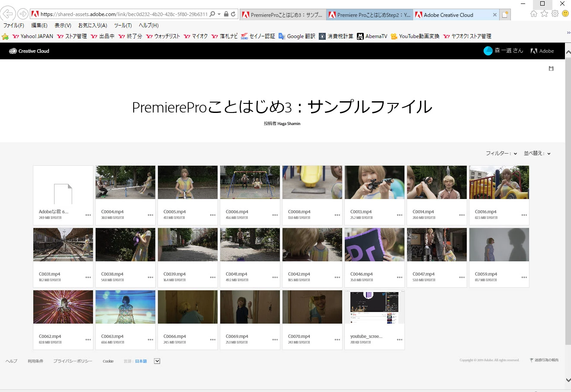Click the user avatar for 森 一道

pyautogui.click(x=488, y=51)
